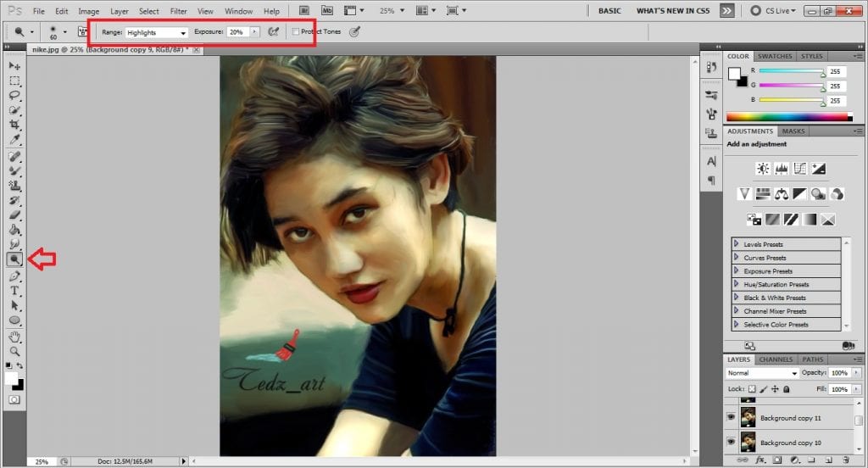Click the BASIC workspace button
The height and width of the screenshot is (468, 868).
click(x=609, y=11)
